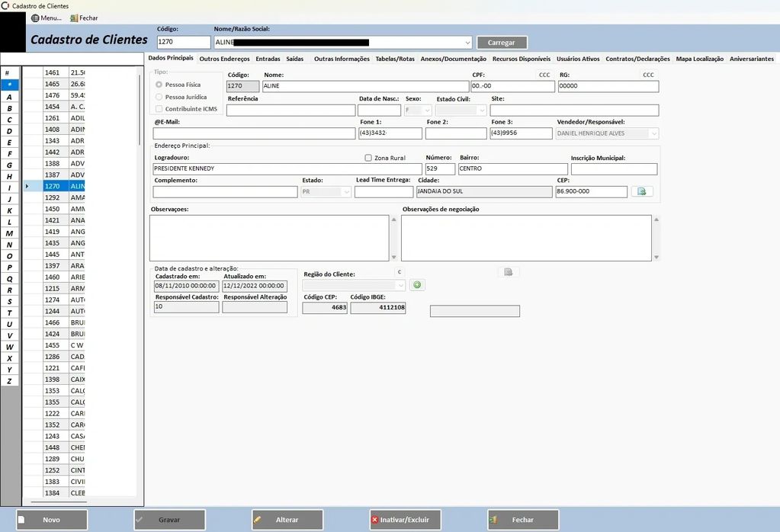The image size is (780, 532).
Task: Select the Pessoa Jurídica radio button
Action: pyautogui.click(x=159, y=97)
